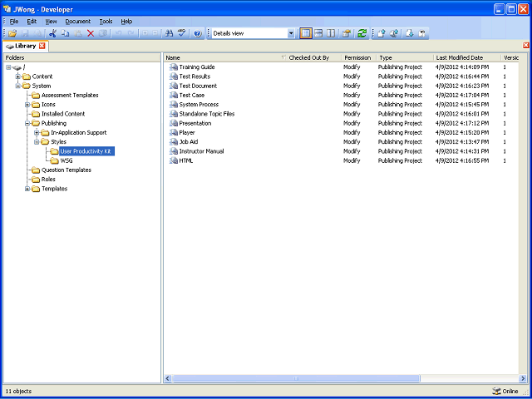Image resolution: width=532 pixels, height=399 pixels.
Task: Select the Test Document row
Action: tap(341, 86)
